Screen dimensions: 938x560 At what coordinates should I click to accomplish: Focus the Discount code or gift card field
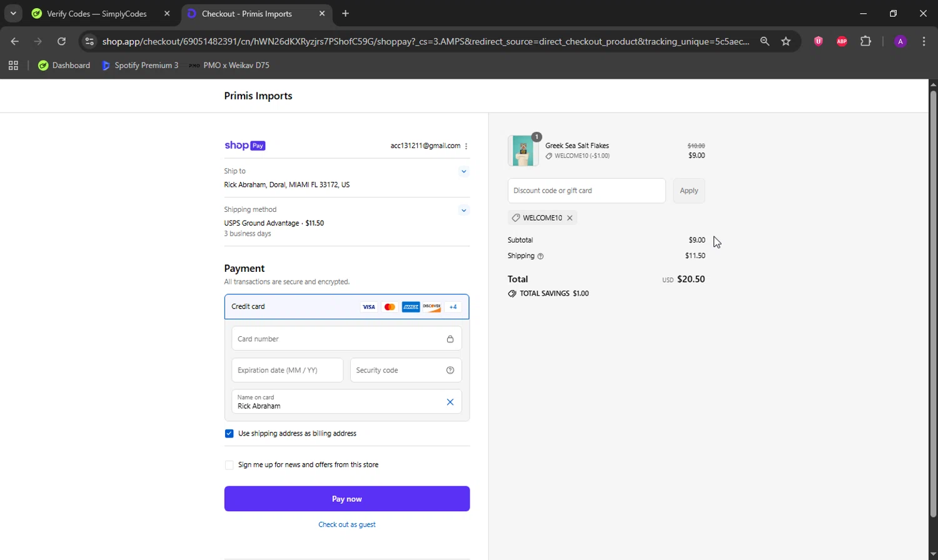pos(587,191)
